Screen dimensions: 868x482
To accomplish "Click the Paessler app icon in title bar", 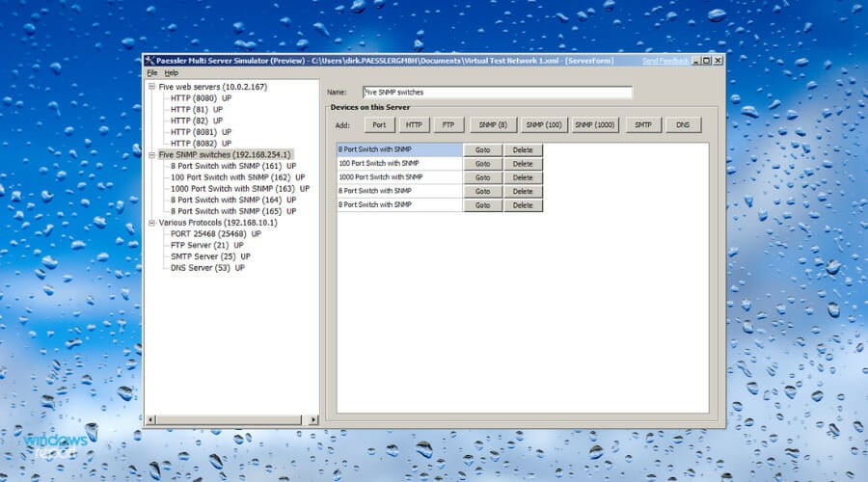I will pos(149,61).
